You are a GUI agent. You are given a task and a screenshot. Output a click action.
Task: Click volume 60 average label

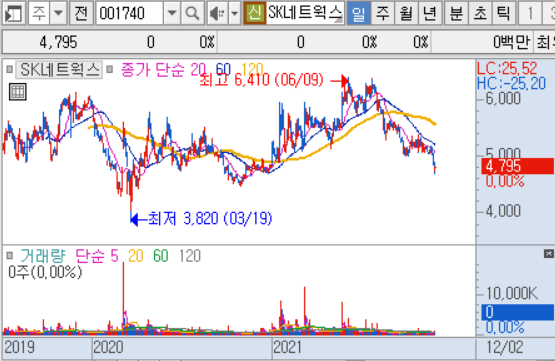(x=160, y=256)
